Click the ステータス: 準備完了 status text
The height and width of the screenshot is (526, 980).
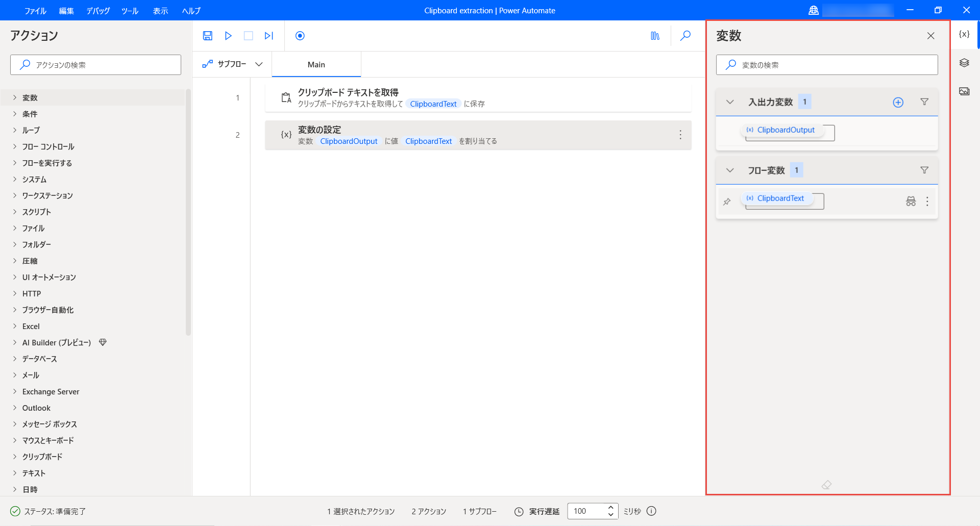(55, 511)
